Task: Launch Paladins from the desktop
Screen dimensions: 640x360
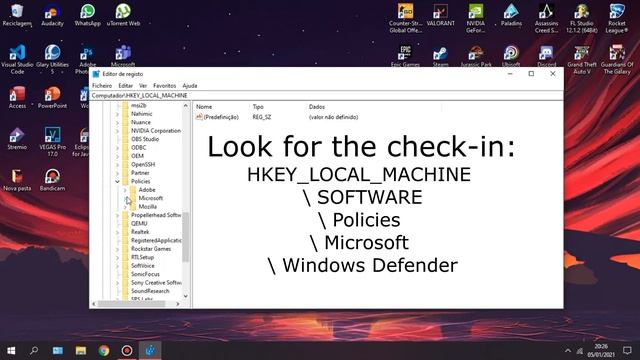Action: tap(511, 15)
